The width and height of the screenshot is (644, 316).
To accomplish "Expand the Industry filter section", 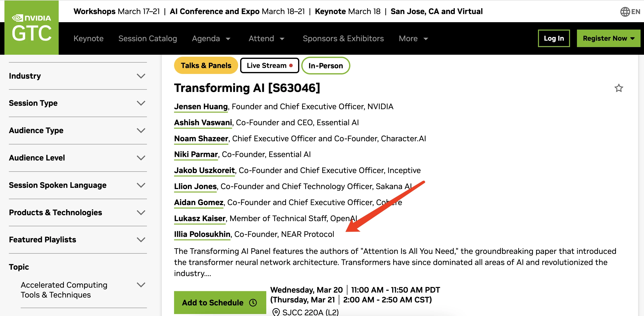I will tap(141, 76).
